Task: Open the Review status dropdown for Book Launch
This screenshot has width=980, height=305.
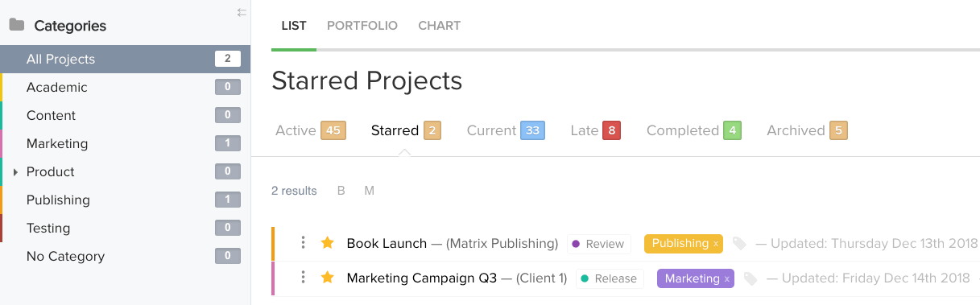Action: [x=598, y=243]
